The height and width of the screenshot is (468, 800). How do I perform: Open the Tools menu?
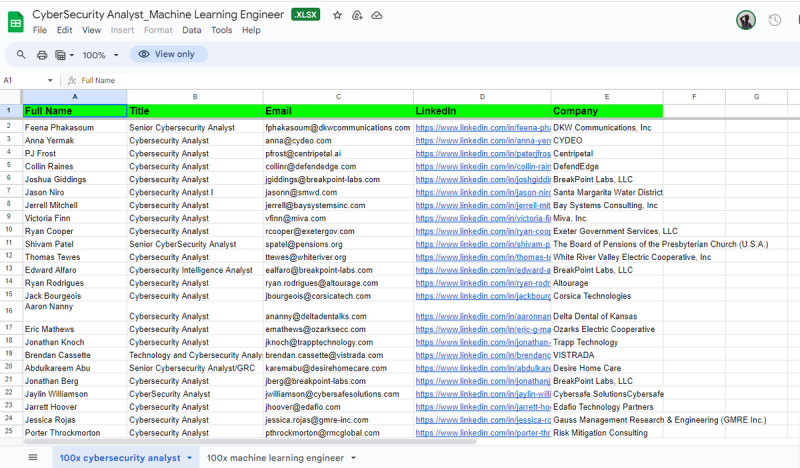(221, 30)
